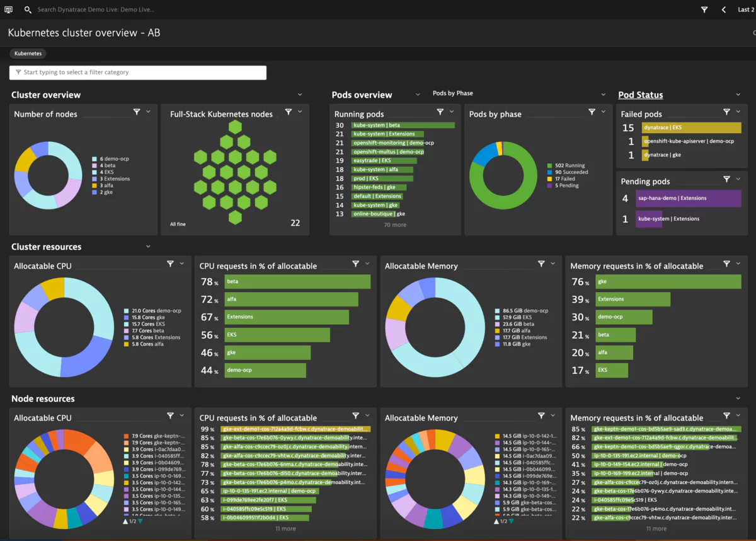
Task: Select Pods by Phase tab label
Action: pyautogui.click(x=452, y=93)
